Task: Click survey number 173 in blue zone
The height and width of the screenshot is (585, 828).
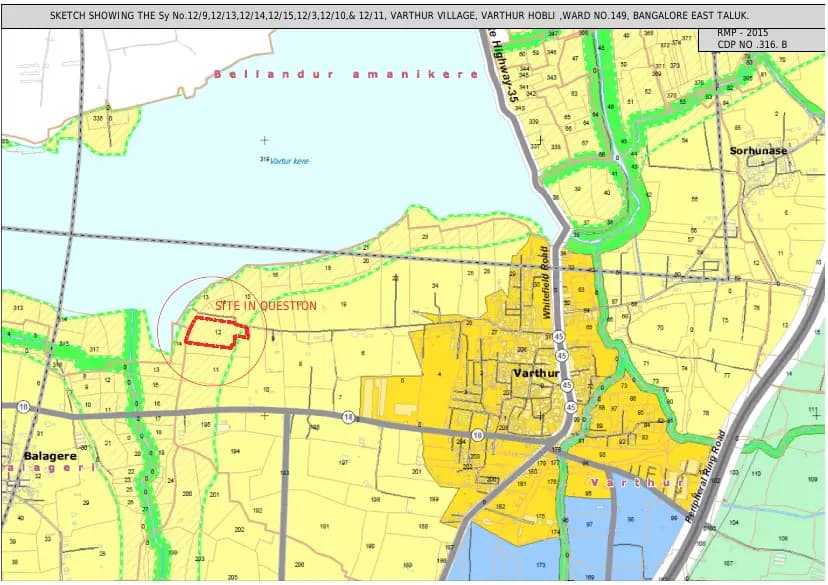Action: (x=541, y=565)
